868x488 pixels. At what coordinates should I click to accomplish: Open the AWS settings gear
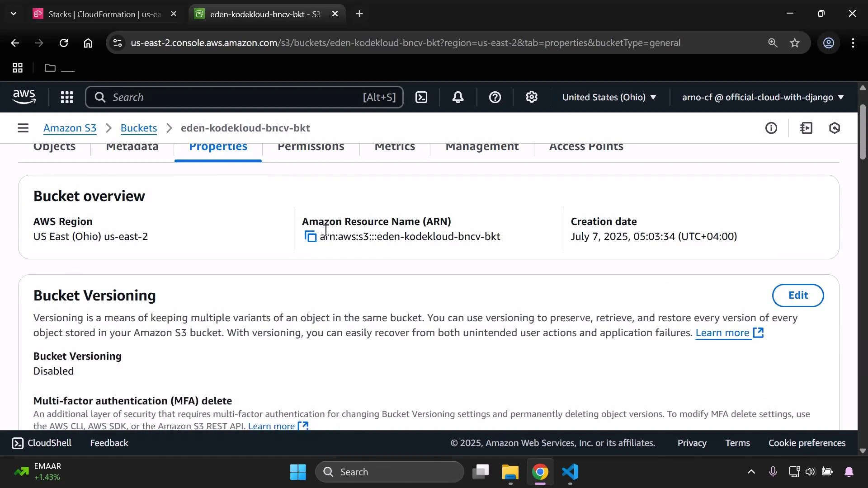(x=532, y=97)
